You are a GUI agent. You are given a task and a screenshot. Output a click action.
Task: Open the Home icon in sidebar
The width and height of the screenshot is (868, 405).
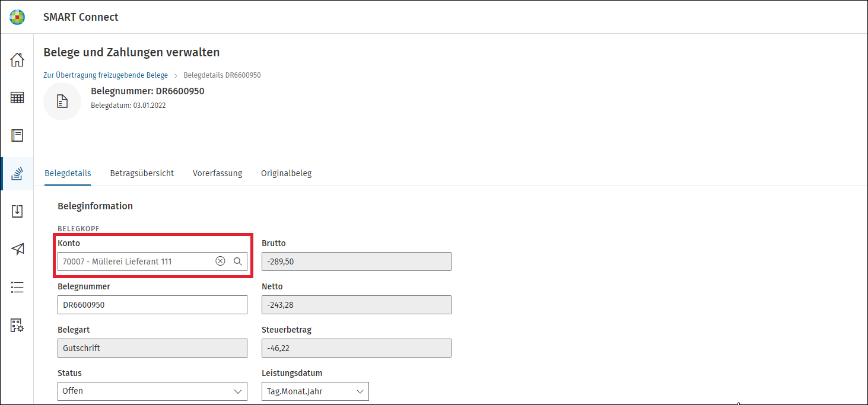point(17,60)
